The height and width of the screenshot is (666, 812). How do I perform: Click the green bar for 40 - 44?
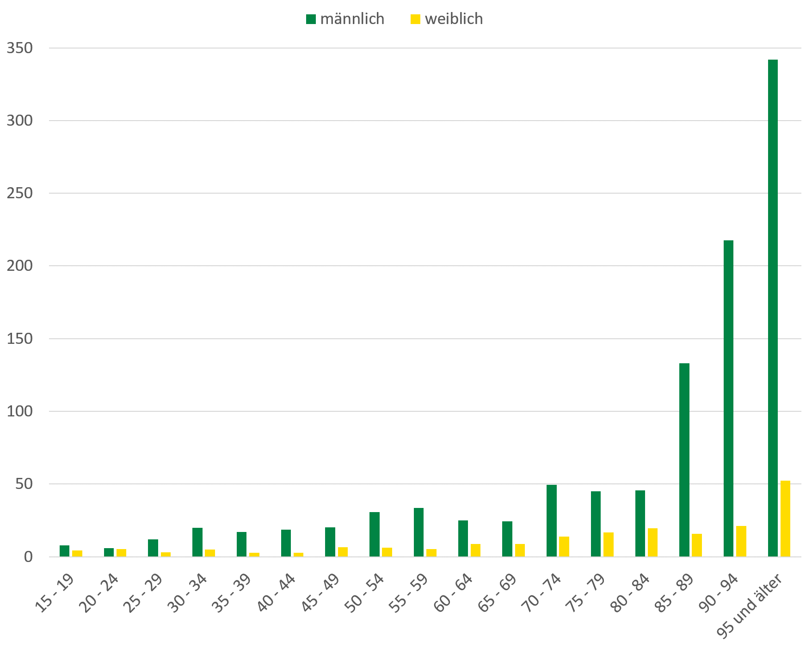286,543
